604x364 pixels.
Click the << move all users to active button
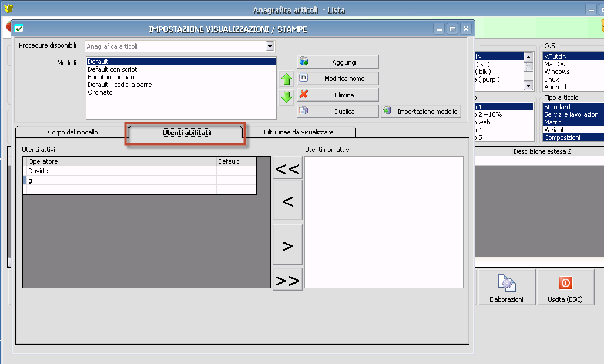(x=287, y=168)
